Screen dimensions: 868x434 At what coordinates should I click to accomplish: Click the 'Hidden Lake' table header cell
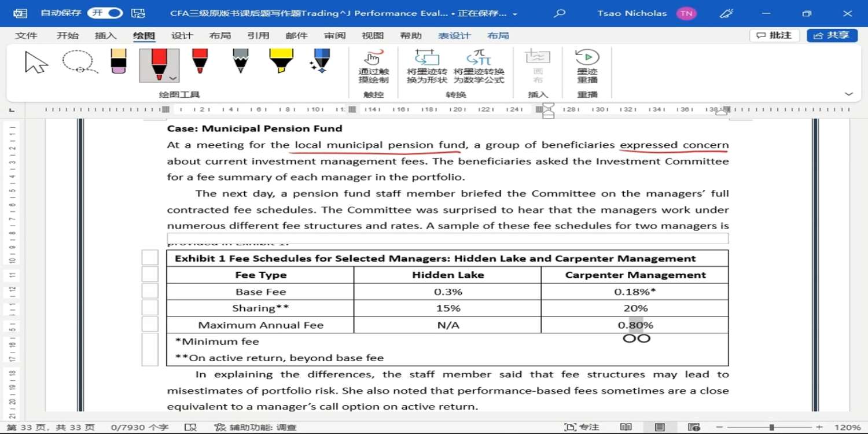(448, 275)
